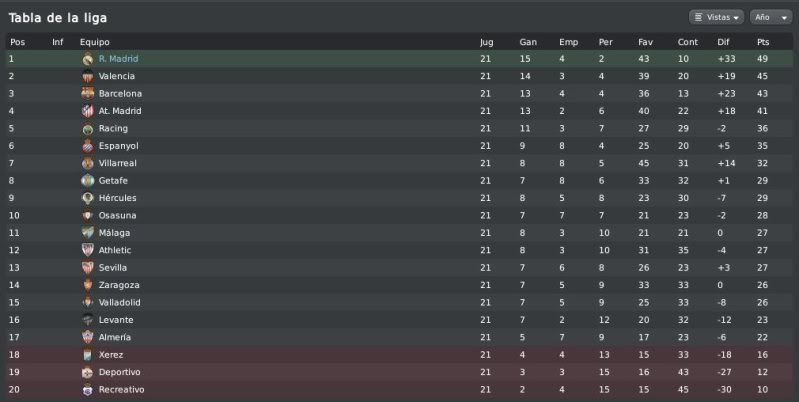Sort by Dif column header

pos(723,42)
